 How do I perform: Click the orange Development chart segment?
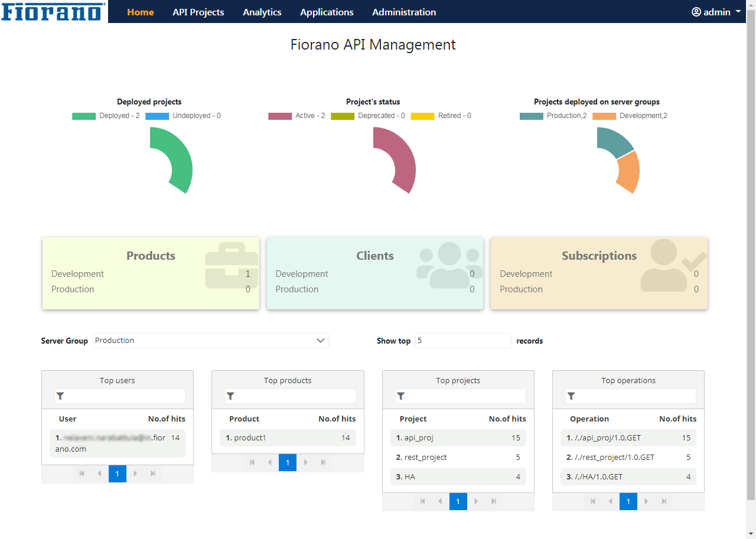630,172
